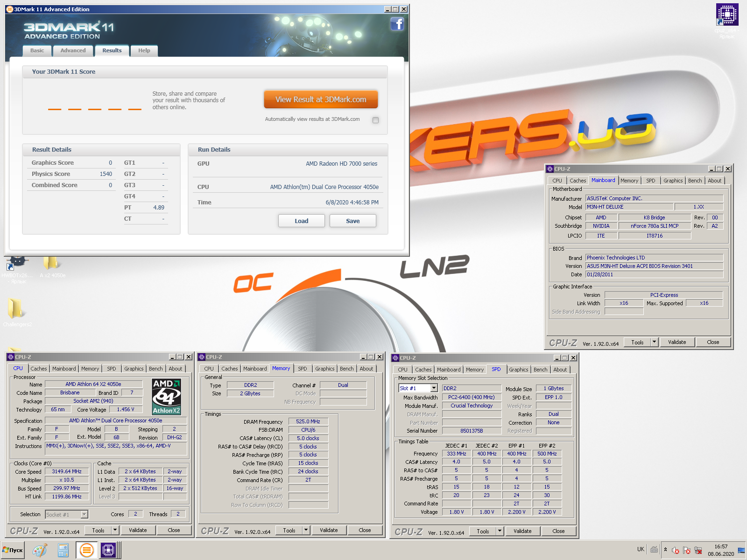This screenshot has height=560, width=747.
Task: Click the Core Voltage value 1.456 V
Action: 126,409
